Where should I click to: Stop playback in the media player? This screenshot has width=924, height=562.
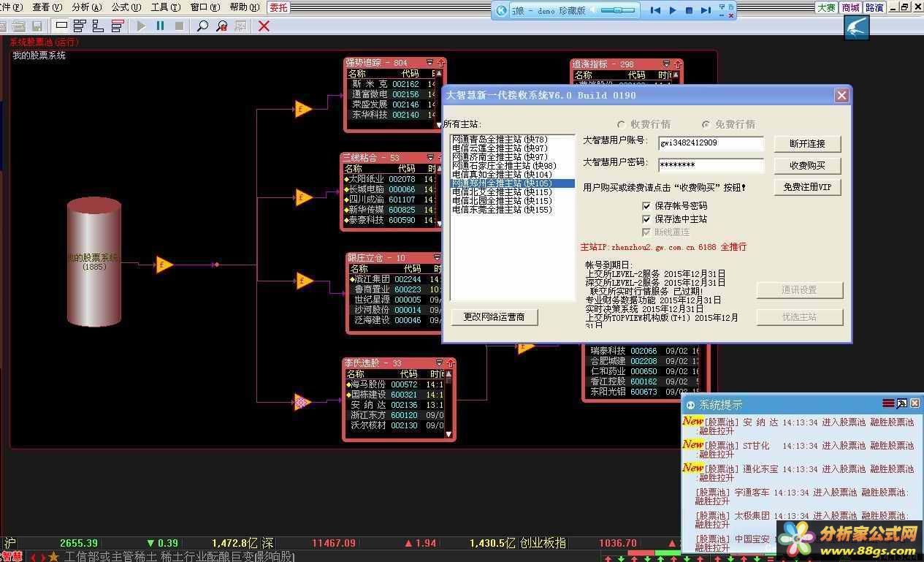[x=689, y=10]
